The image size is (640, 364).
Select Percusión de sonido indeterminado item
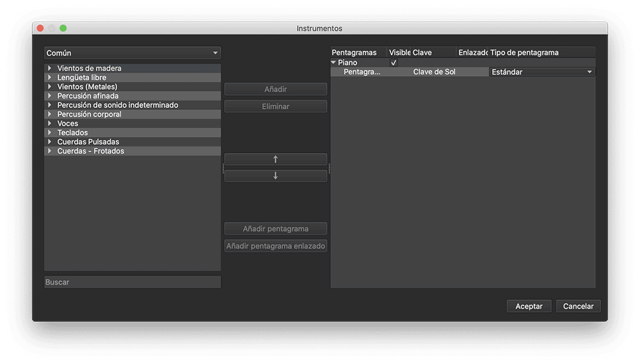[x=117, y=105]
